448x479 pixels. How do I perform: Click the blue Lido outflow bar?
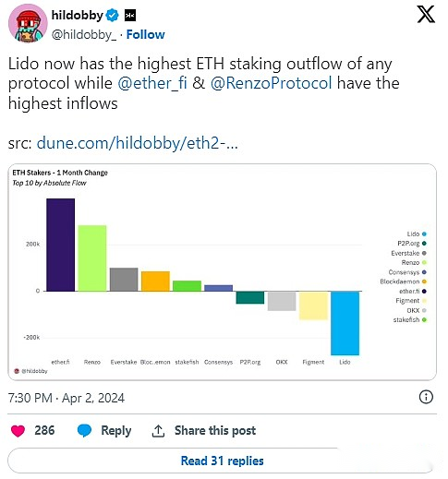345,323
